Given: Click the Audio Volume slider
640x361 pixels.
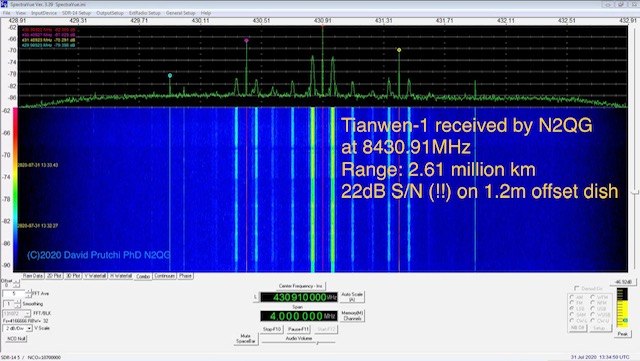Looking at the screenshot, I should point(299,343).
